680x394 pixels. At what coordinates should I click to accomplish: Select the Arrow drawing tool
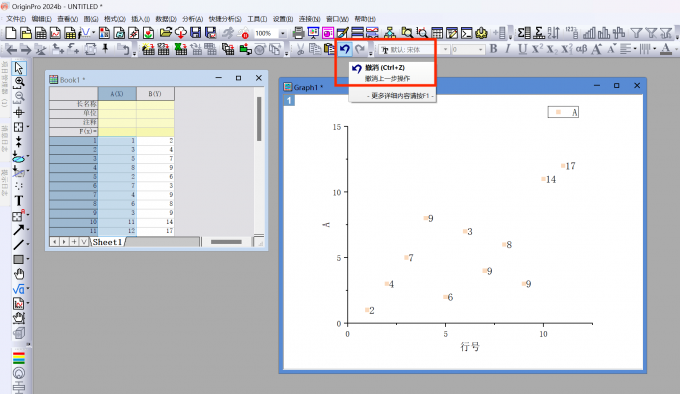18,230
